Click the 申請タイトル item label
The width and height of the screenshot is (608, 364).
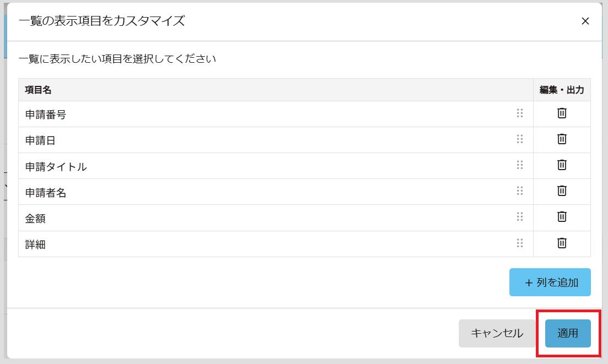coord(56,167)
